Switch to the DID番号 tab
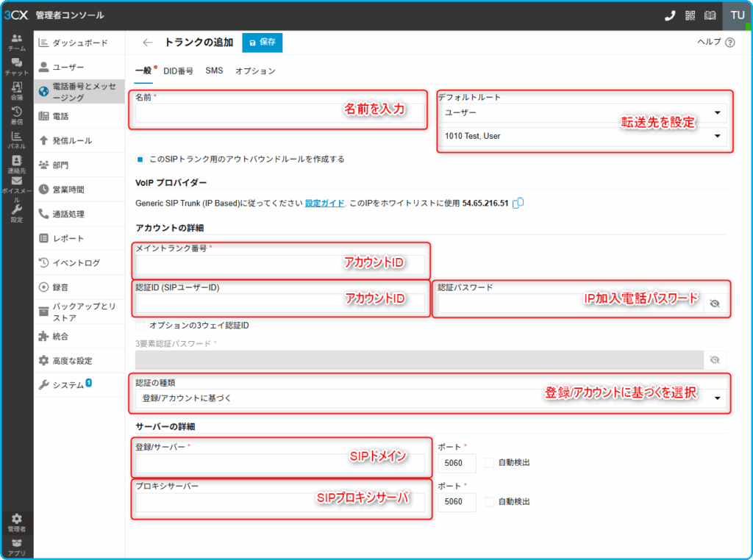The image size is (753, 560). tap(178, 71)
